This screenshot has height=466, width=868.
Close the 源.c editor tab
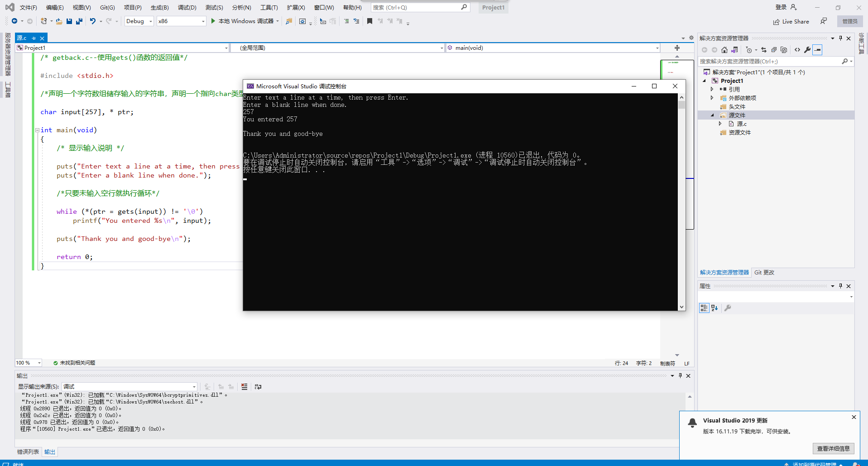[x=42, y=38]
